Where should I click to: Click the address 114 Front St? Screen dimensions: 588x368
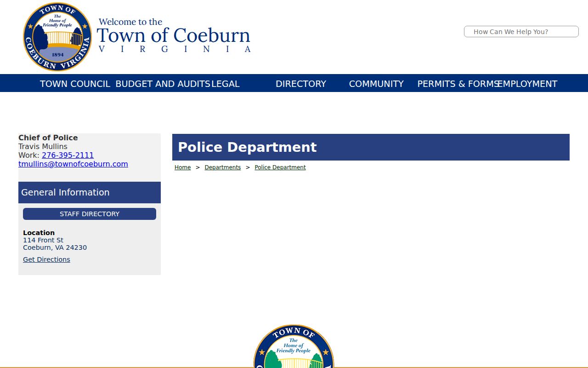click(43, 240)
